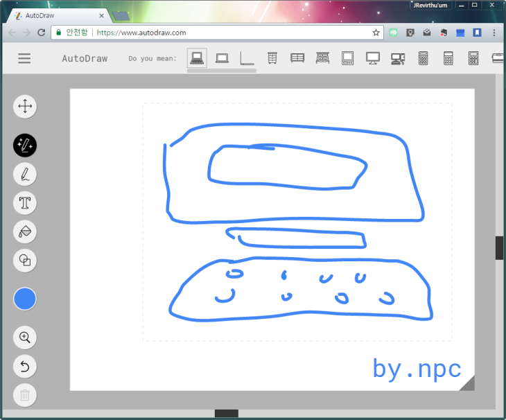Open the blue color picker swatch
506x420 pixels.
[x=25, y=299]
